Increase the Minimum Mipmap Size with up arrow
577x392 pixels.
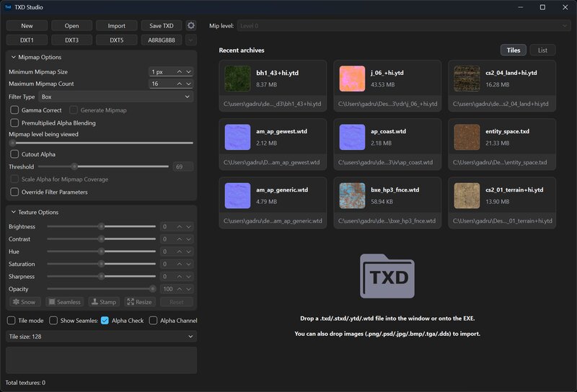tap(180, 72)
